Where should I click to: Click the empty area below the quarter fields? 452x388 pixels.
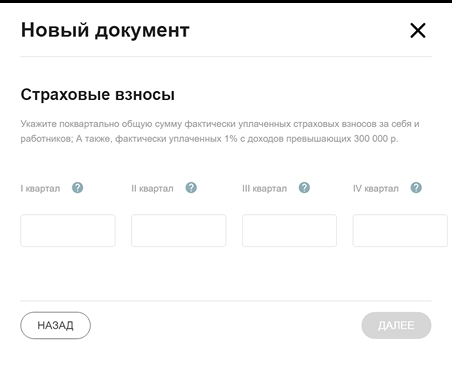pyautogui.click(x=226, y=273)
